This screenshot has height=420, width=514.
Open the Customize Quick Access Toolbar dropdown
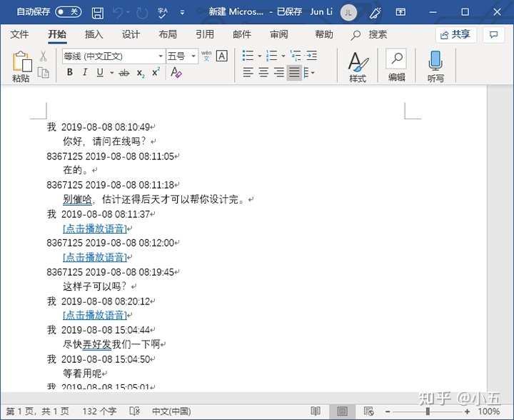182,13
